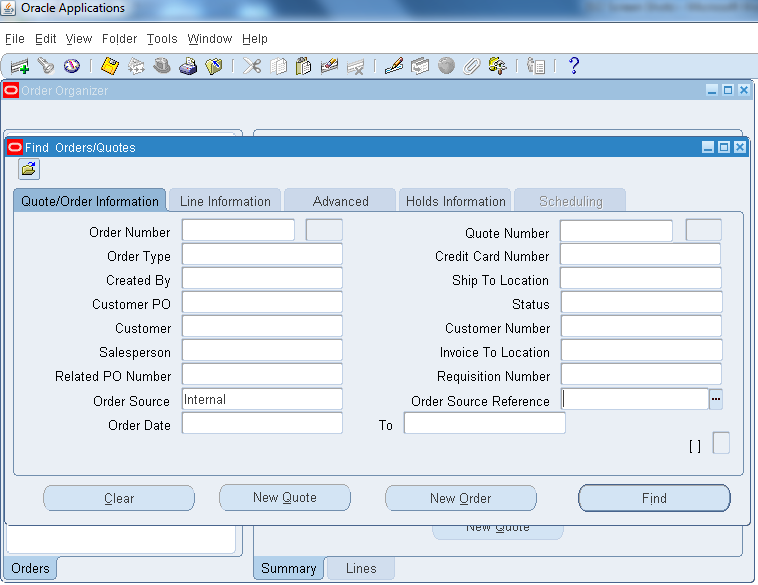The image size is (758, 585).
Task: Switch to the Line Information tab
Action: 225,201
